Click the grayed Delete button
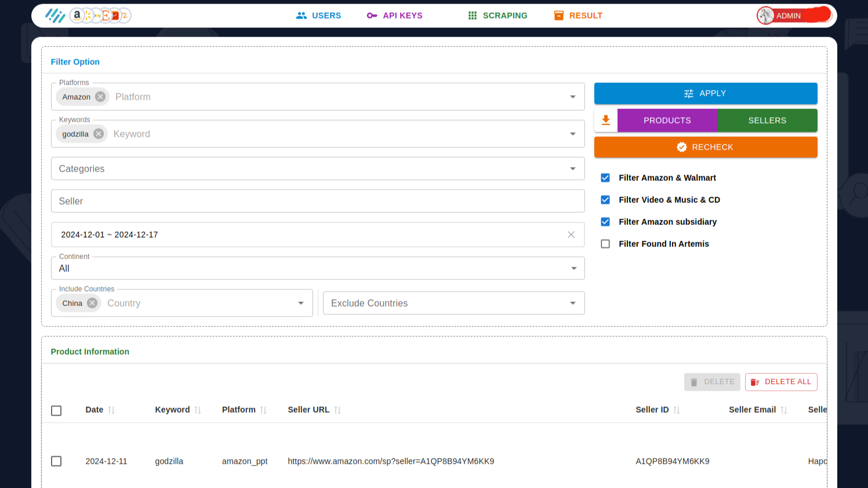868x488 pixels. coord(712,382)
